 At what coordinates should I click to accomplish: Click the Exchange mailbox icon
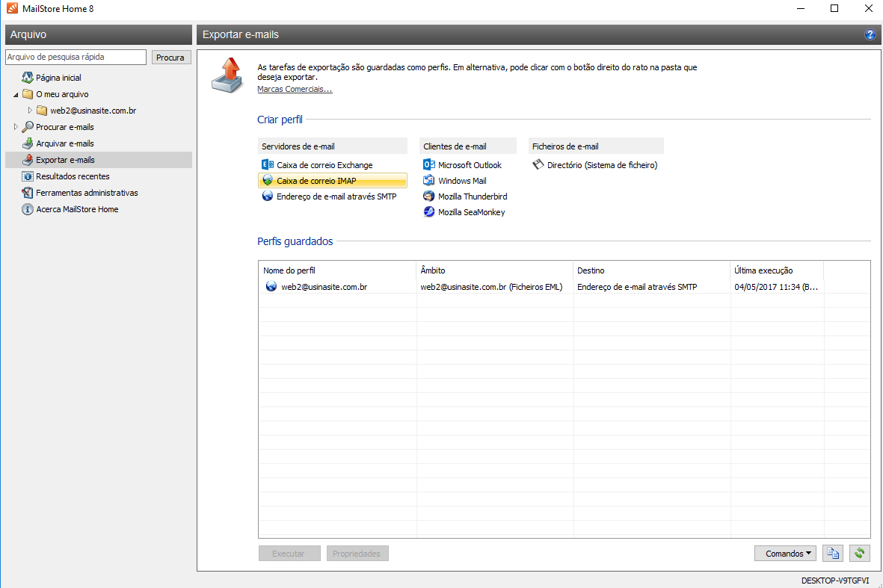[x=268, y=165]
